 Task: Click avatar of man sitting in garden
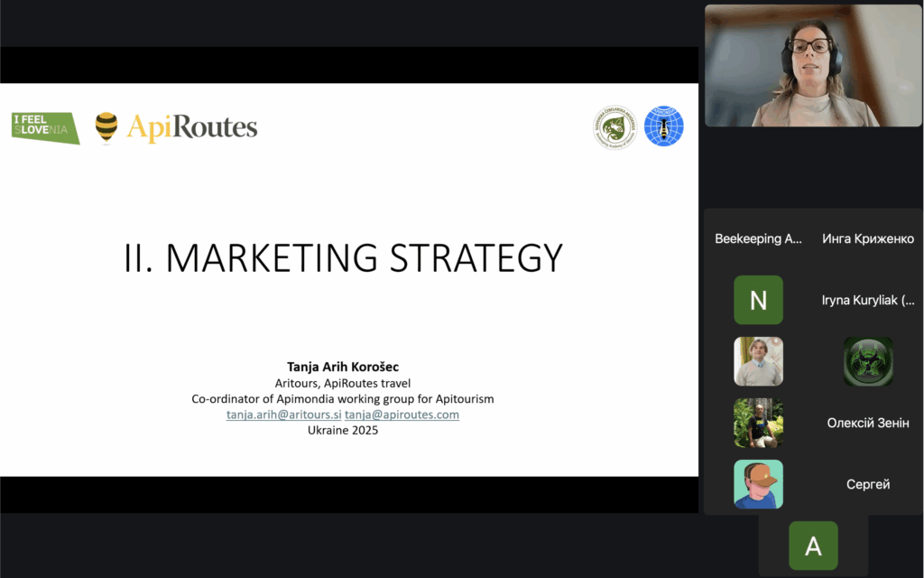(x=758, y=423)
